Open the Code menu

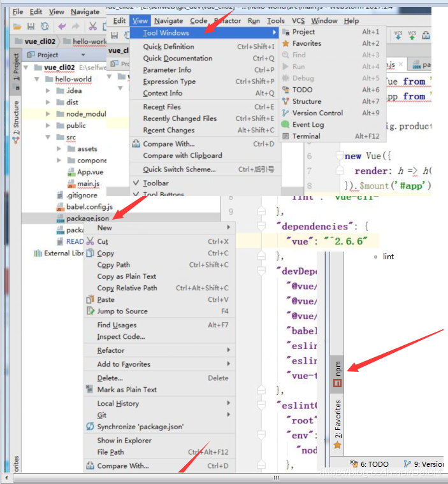point(199,20)
